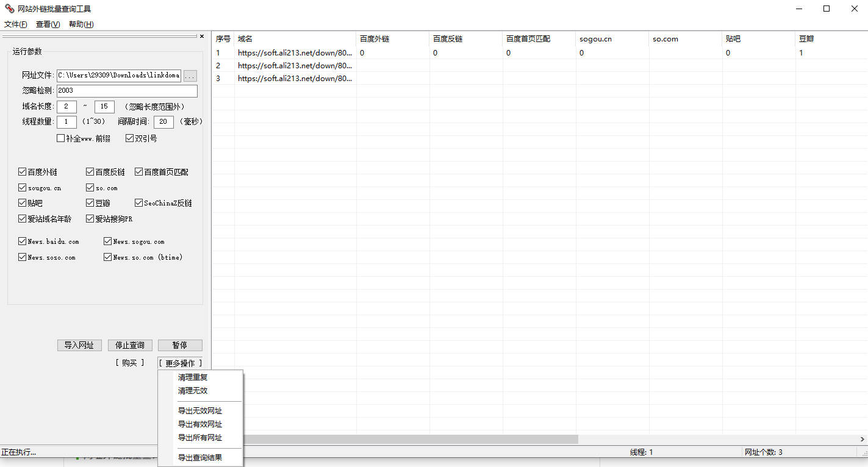Choose 导出有效网址 menu entry

(x=200, y=424)
